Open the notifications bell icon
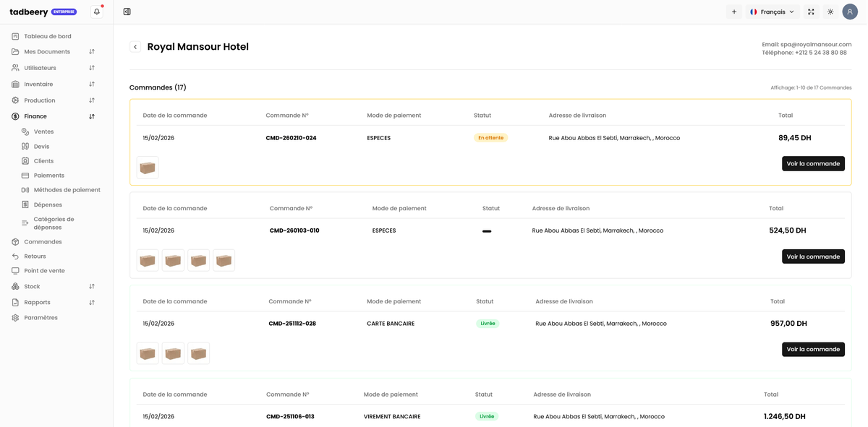The image size is (868, 427). coord(97,12)
